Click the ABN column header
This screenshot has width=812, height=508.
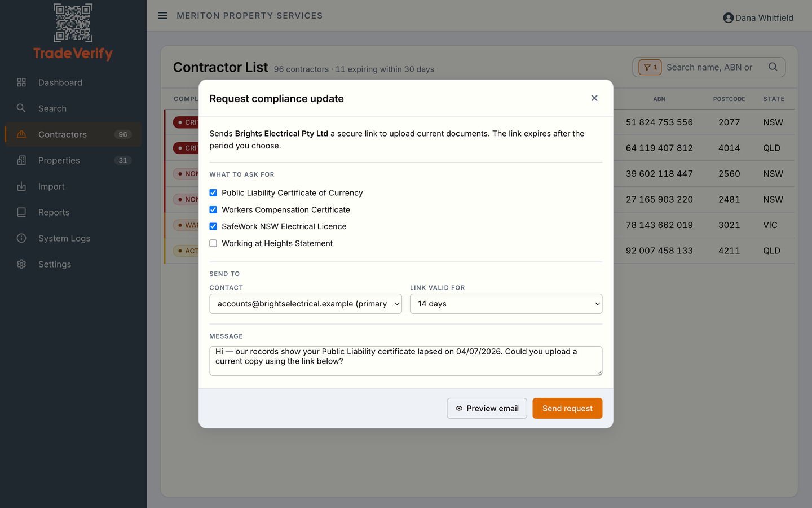point(659,99)
